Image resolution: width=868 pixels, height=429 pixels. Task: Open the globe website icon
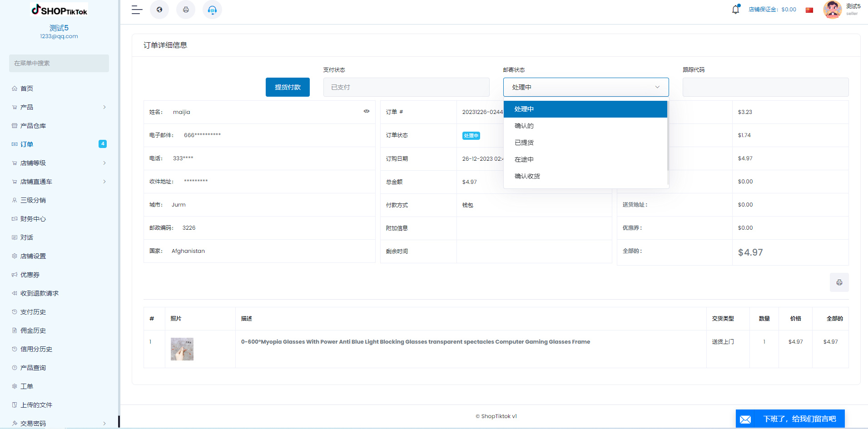(159, 10)
